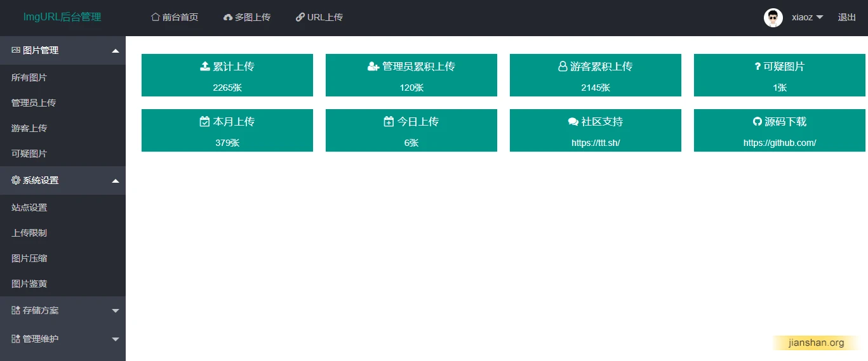Screen dimensions: 868x361
Task: Click the 图片管理 section header text
Action: pos(41,50)
